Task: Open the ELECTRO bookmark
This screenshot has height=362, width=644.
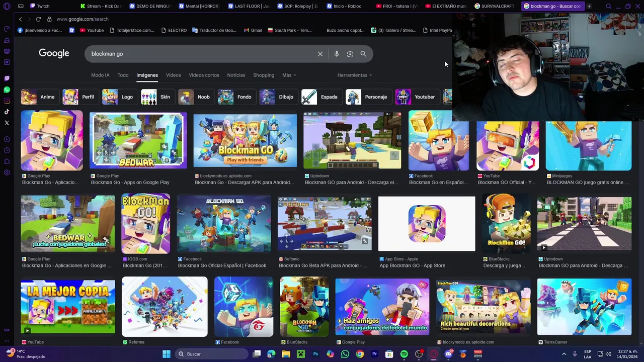Action: 174,30
